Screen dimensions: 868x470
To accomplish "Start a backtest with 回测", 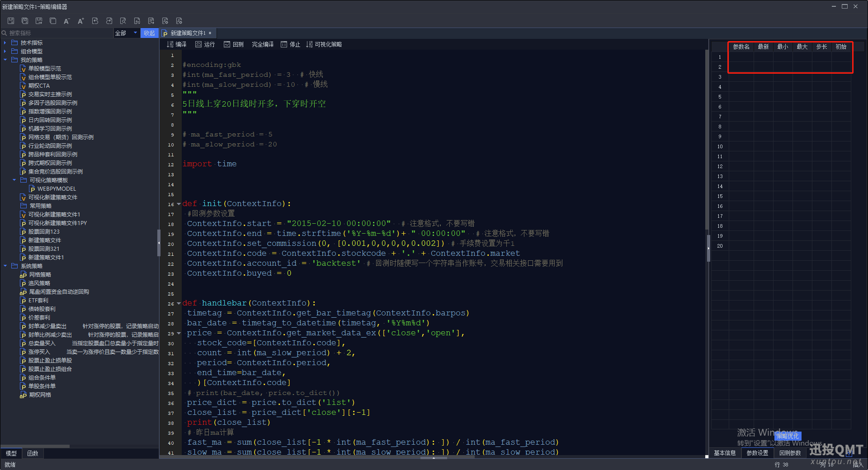I will click(233, 44).
